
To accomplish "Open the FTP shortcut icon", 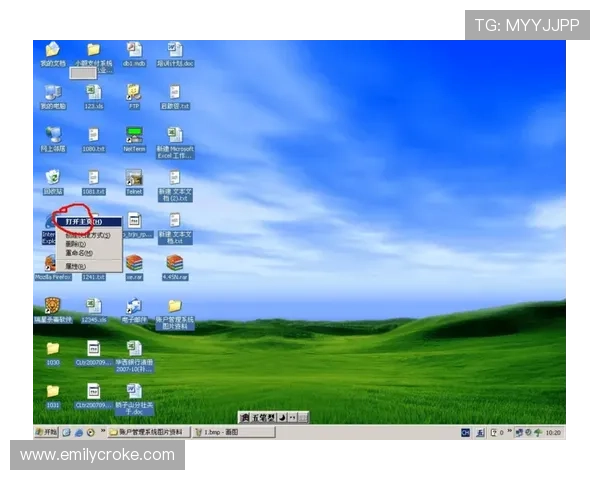I will point(134,93).
